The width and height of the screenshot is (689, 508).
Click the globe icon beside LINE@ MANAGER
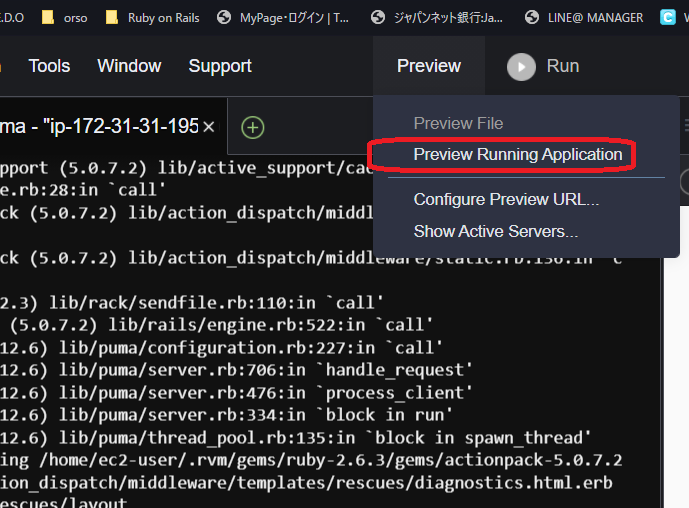532,18
